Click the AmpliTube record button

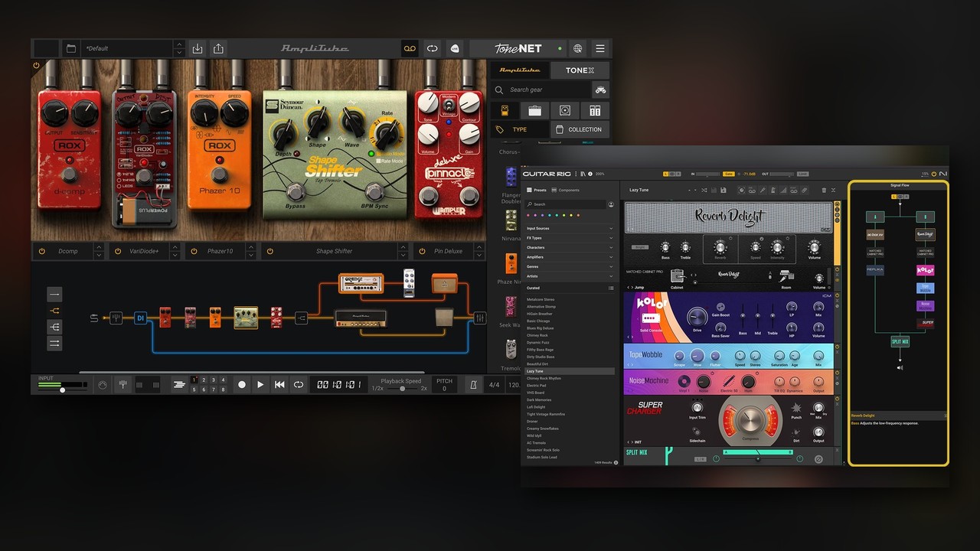click(x=242, y=385)
